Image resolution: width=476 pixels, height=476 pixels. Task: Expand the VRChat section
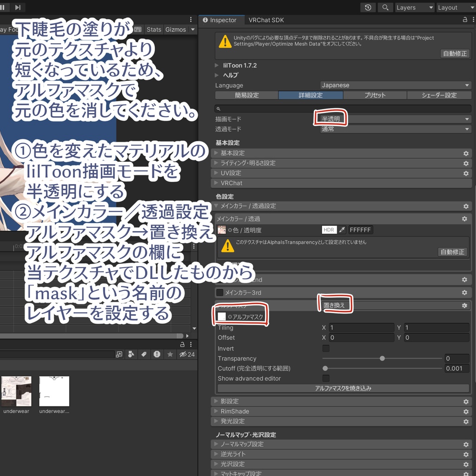[341, 183]
